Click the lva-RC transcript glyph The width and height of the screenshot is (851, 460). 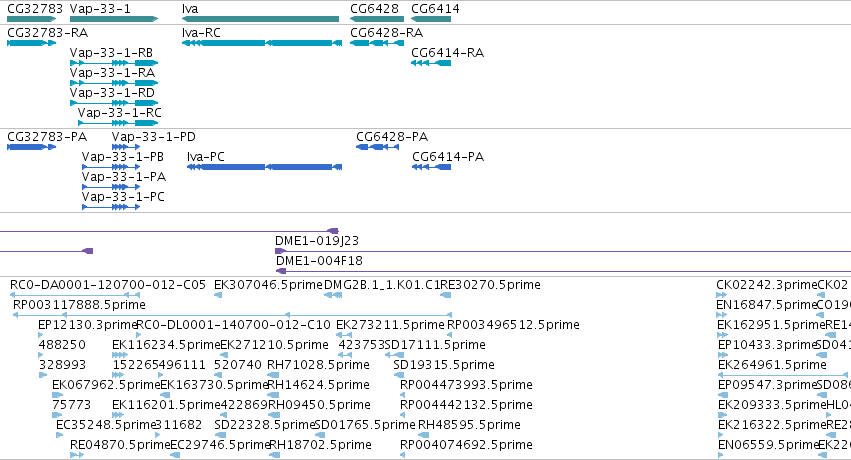pos(262,43)
